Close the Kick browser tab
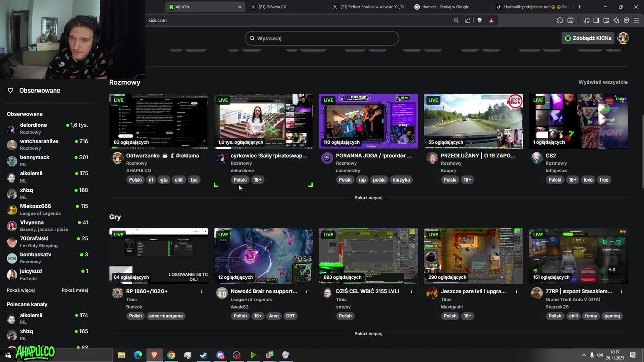The image size is (644, 362). 239,7
